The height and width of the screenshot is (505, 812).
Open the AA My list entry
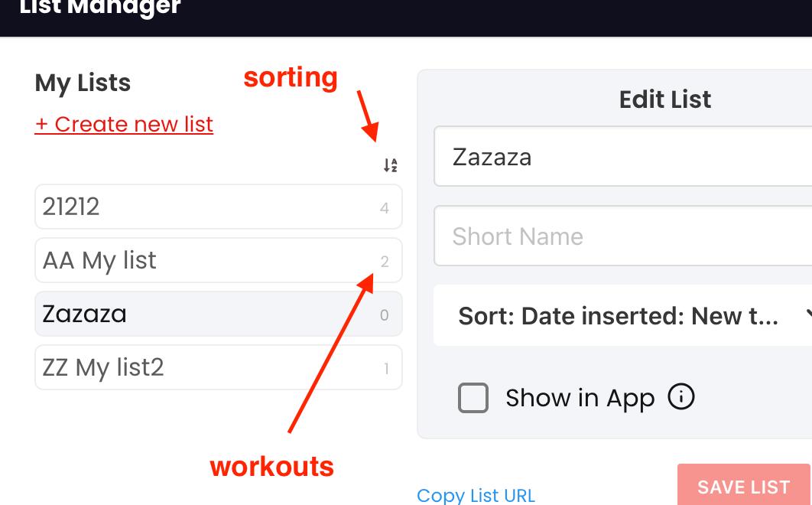coord(219,260)
